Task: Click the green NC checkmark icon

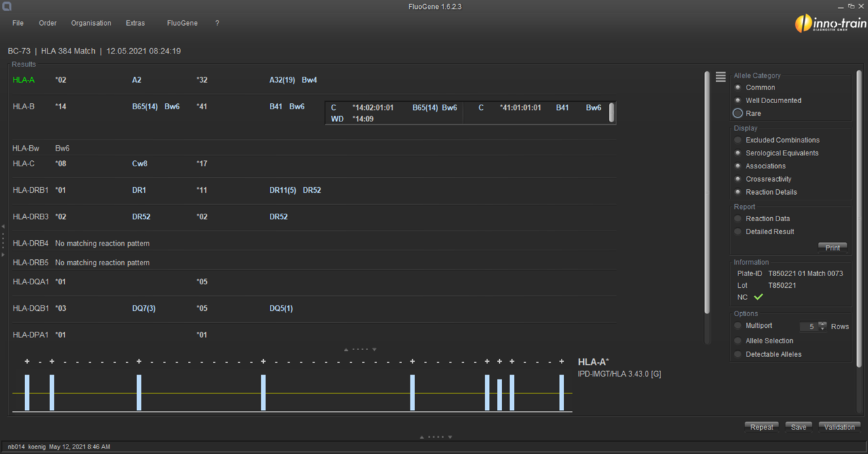Action: [x=758, y=297]
